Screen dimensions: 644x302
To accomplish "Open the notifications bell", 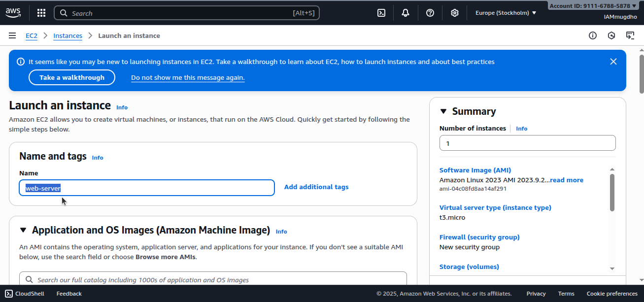I will pyautogui.click(x=406, y=13).
